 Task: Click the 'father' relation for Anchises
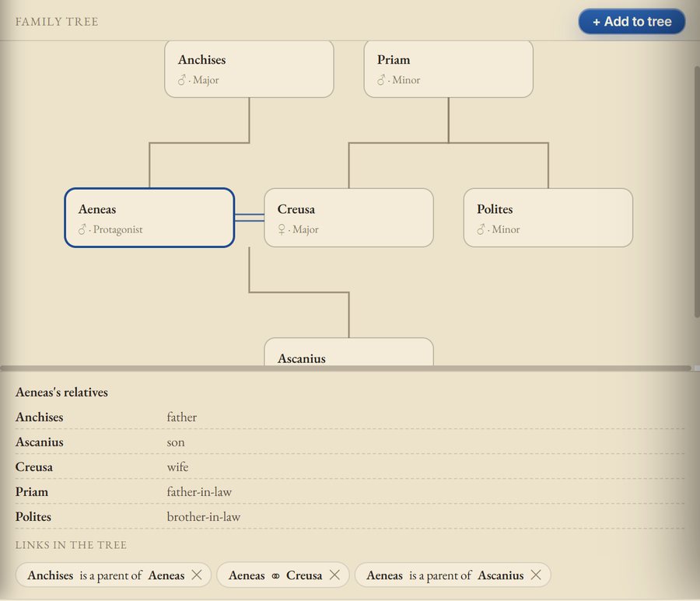point(182,417)
